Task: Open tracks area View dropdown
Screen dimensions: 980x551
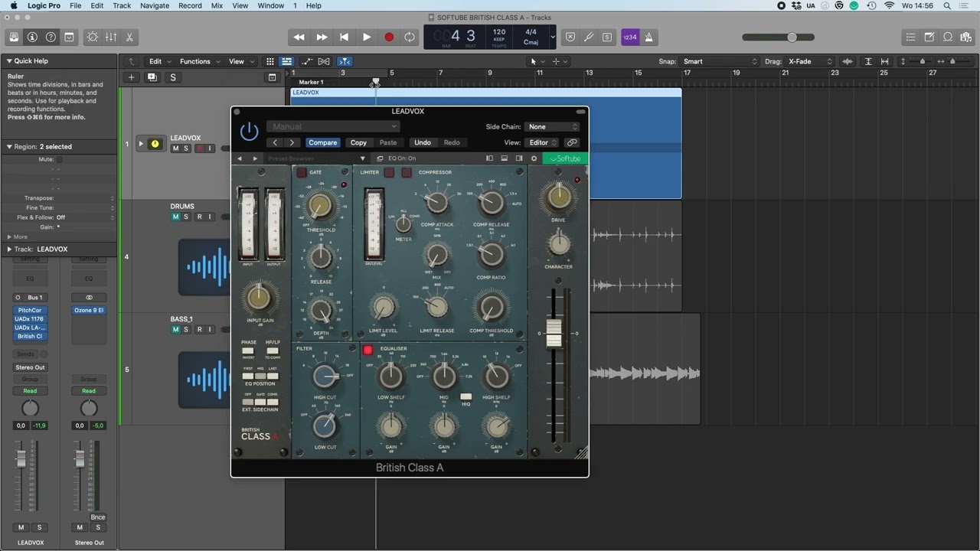Action: [241, 61]
